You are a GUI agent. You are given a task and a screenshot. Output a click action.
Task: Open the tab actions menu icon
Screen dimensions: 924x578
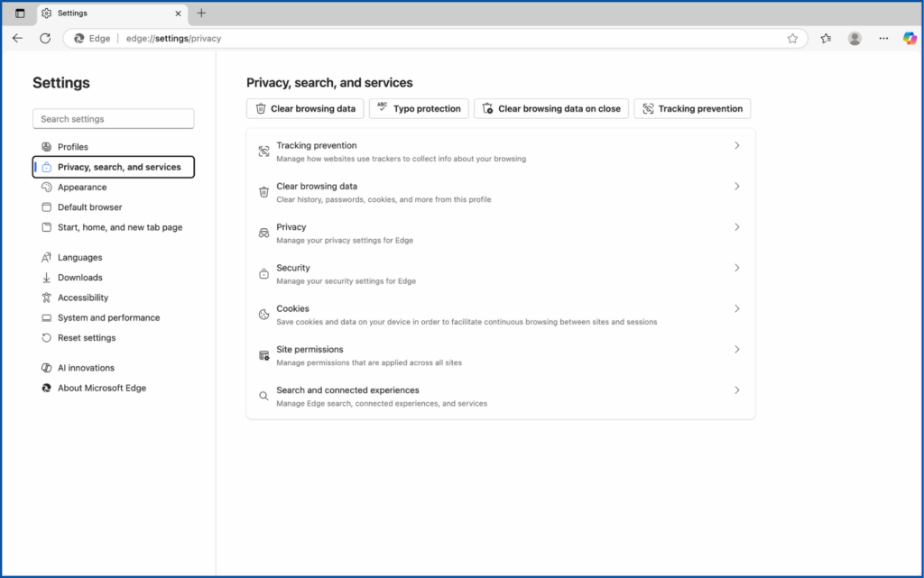[x=20, y=14]
